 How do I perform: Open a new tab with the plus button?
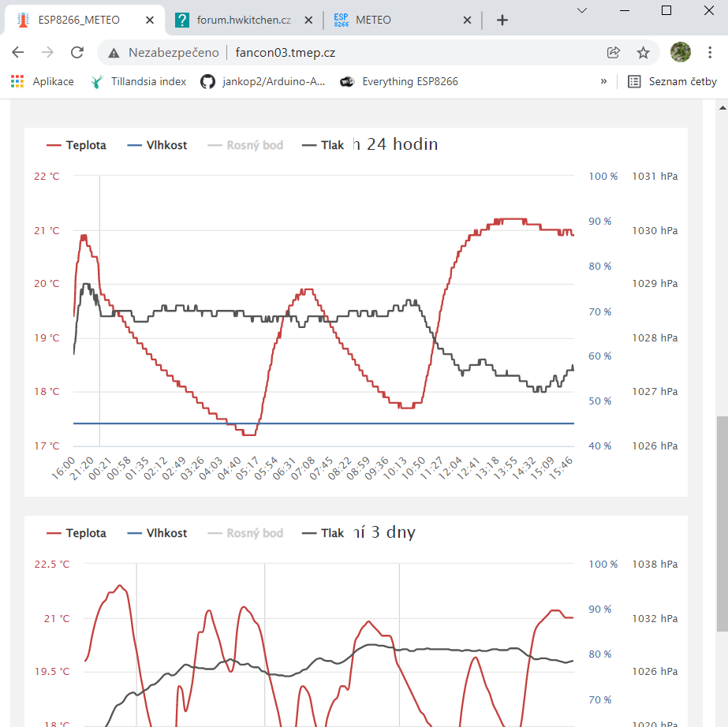tap(502, 21)
